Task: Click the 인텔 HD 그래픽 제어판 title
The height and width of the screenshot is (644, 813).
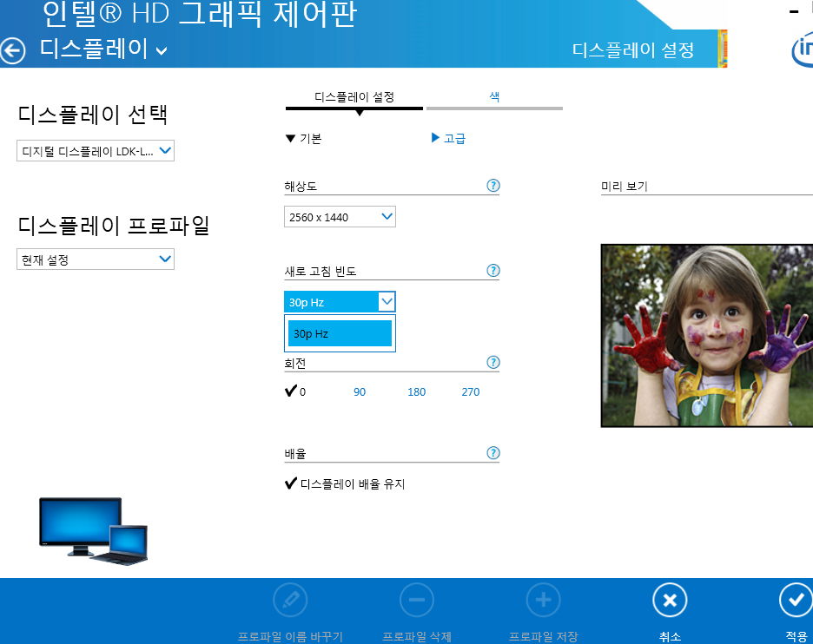Action: pyautogui.click(x=200, y=13)
